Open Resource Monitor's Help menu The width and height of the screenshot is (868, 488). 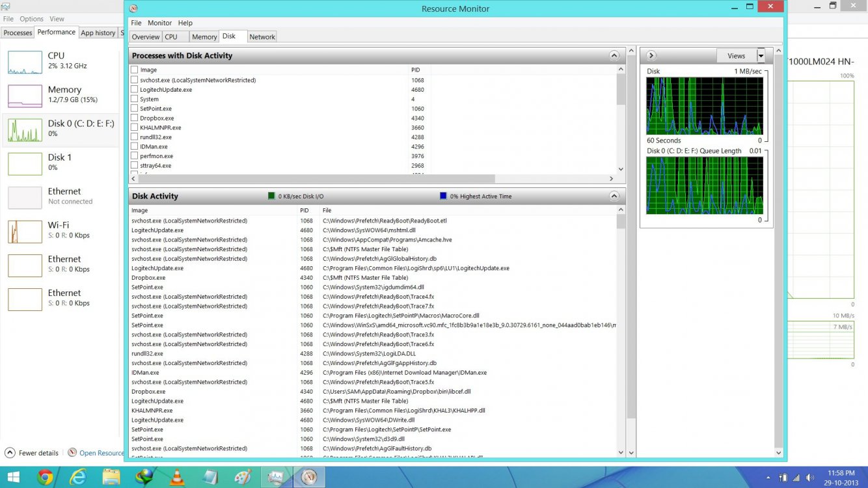[x=185, y=23]
